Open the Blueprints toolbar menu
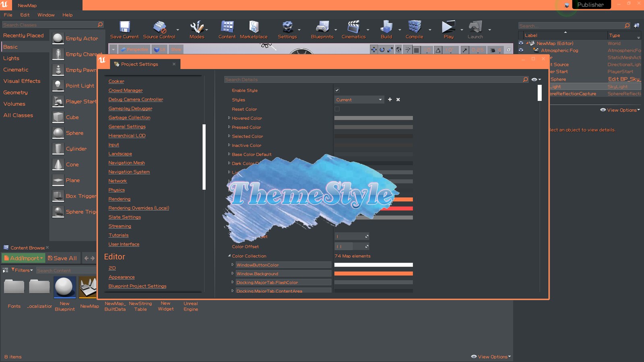 [x=322, y=28]
